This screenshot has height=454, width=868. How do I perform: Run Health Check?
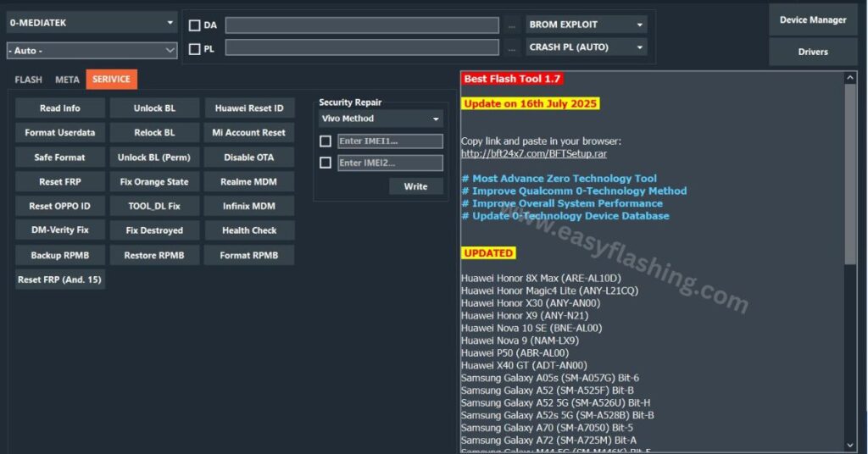tap(249, 230)
